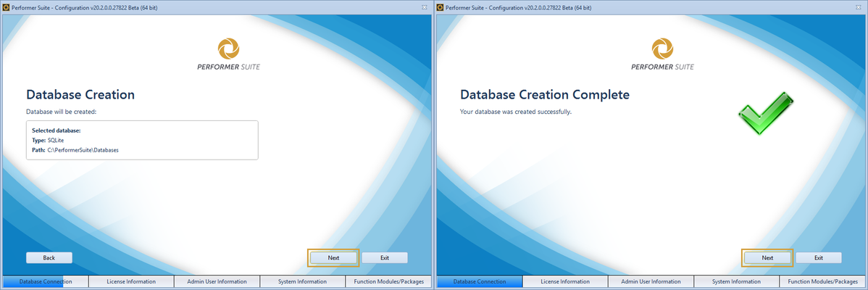Click Exit on the Database Creation Complete page
The width and height of the screenshot is (868, 290).
819,257
